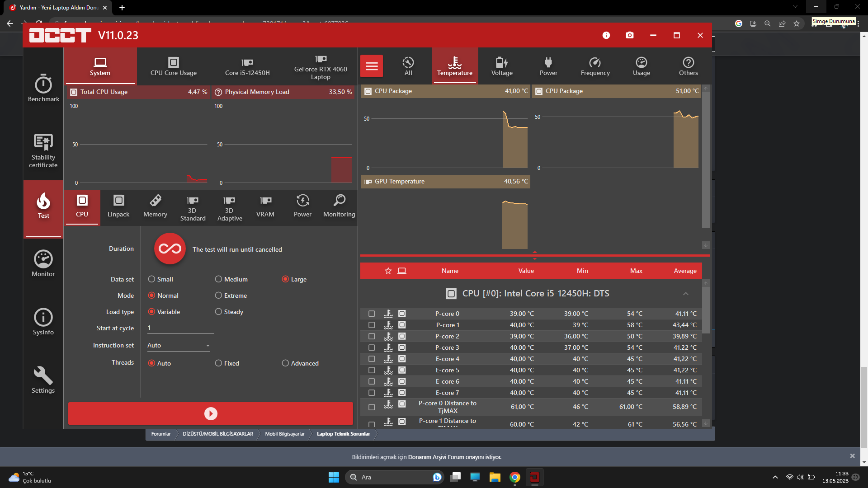Expand the system tray hidden icons
The image size is (868, 488).
point(775,477)
